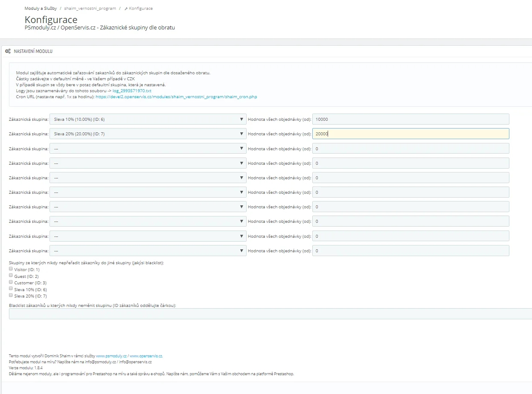This screenshot has height=394, width=532.
Task: Tick the Visitor (ID: 1) checkbox
Action: click(11, 269)
